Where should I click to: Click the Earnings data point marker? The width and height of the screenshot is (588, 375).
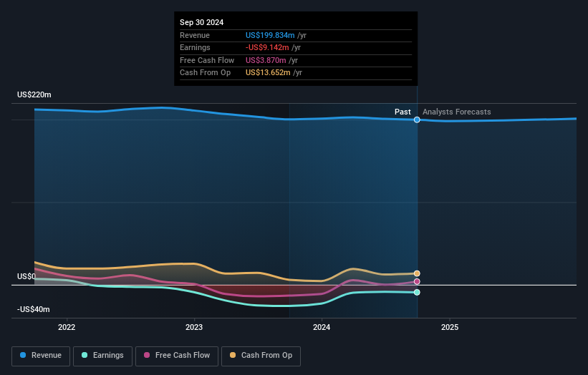pos(417,292)
